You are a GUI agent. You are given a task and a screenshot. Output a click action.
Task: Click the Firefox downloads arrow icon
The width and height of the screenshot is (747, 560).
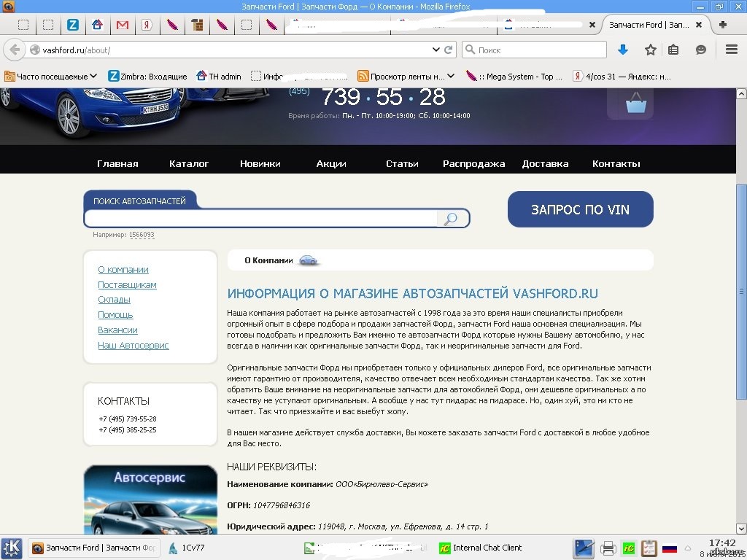click(623, 50)
